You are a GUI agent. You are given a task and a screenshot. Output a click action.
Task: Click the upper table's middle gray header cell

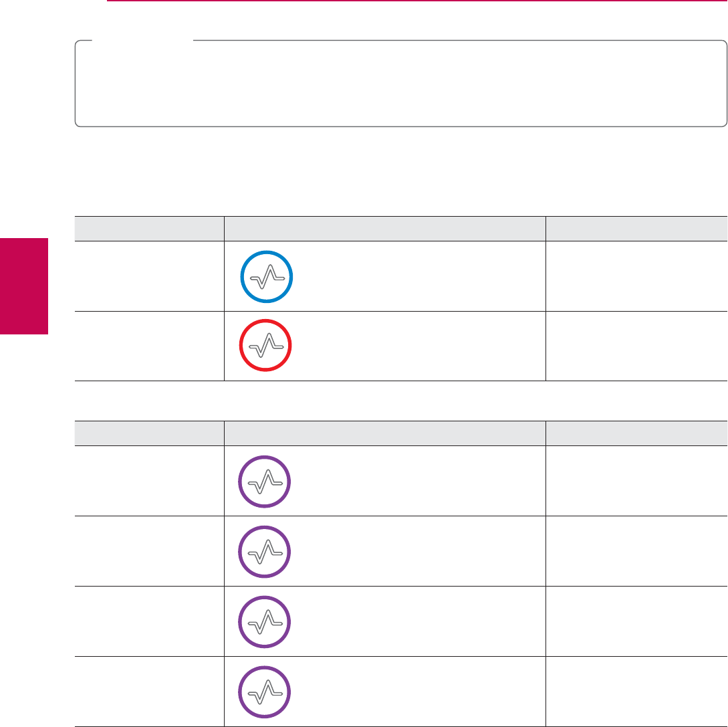pyautogui.click(x=384, y=229)
